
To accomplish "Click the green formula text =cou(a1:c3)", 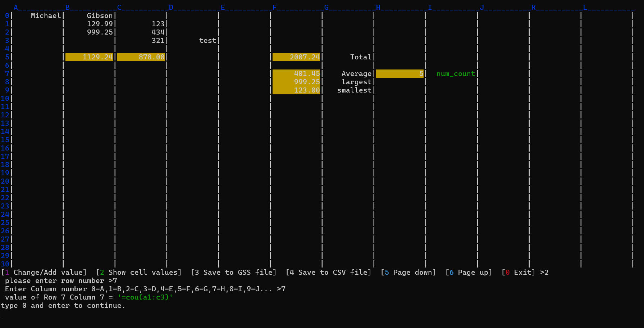I will 145,297.
